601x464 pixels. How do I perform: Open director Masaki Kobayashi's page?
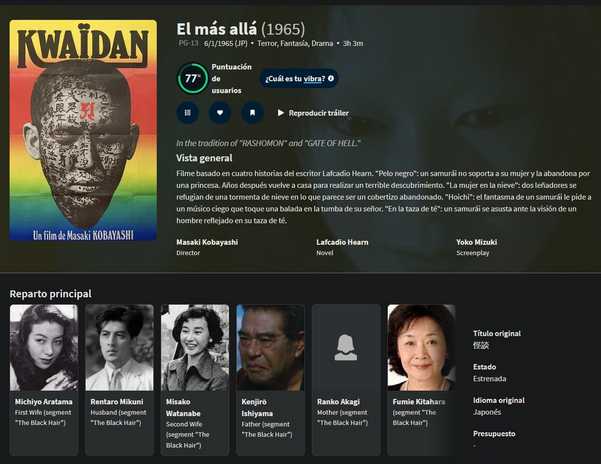click(x=207, y=242)
